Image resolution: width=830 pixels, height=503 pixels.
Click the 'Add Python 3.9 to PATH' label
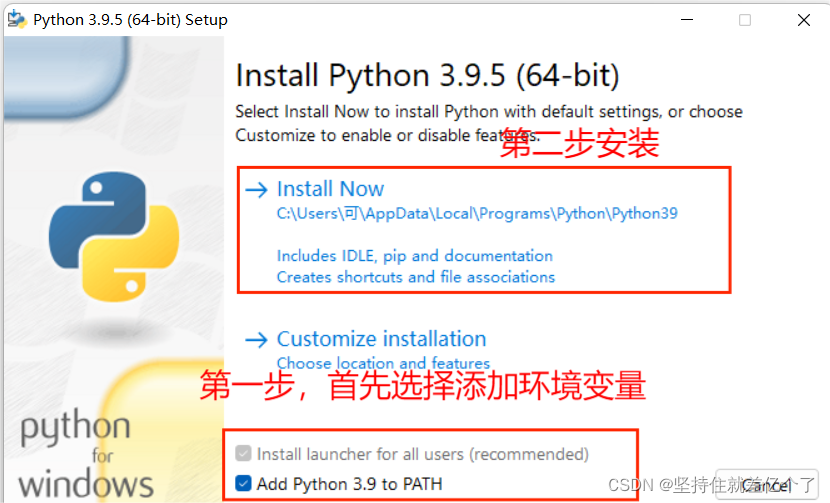tap(349, 484)
